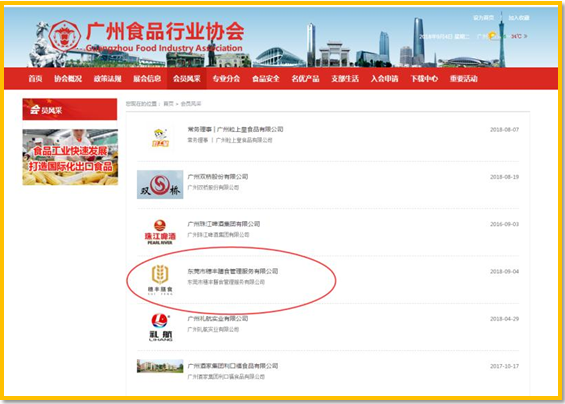565x404 pixels.
Task: Click 会员风采 in the breadcrumb trail
Action: [191, 104]
